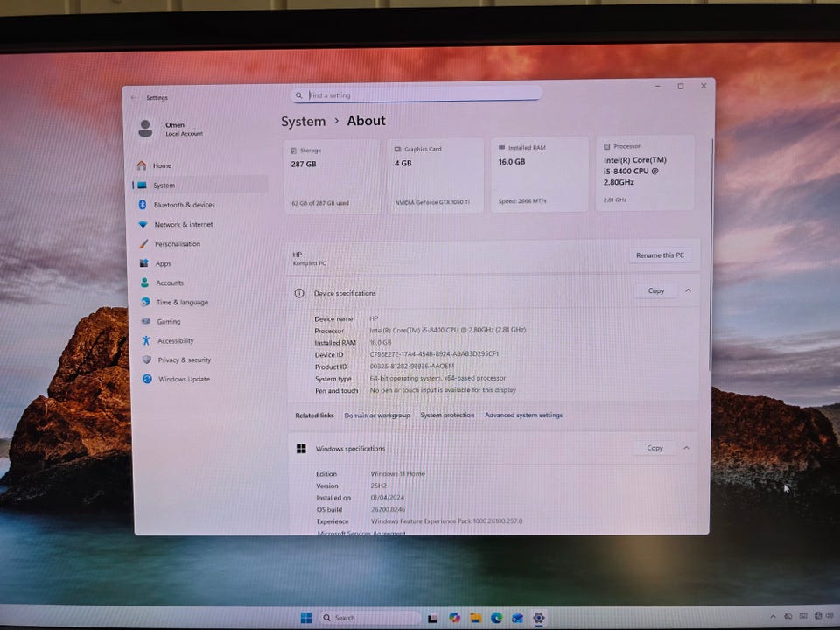Select the System item in sidebar
The image size is (840, 630).
199,185
